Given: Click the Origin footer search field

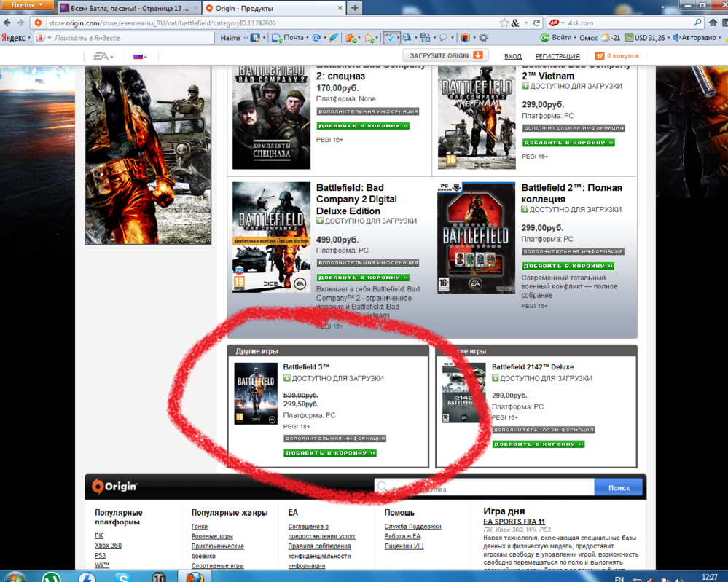Looking at the screenshot, I should coord(485,488).
